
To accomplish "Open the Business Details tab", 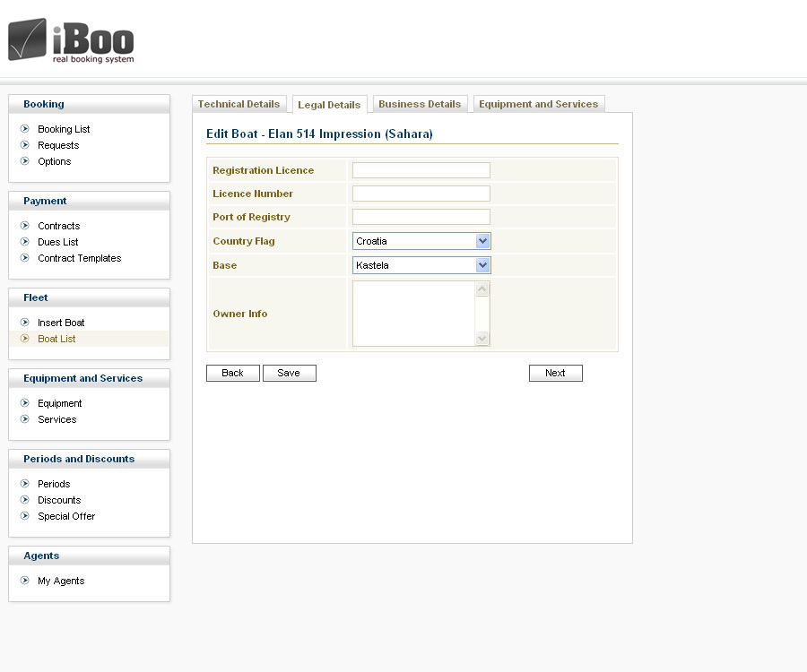I will click(420, 104).
